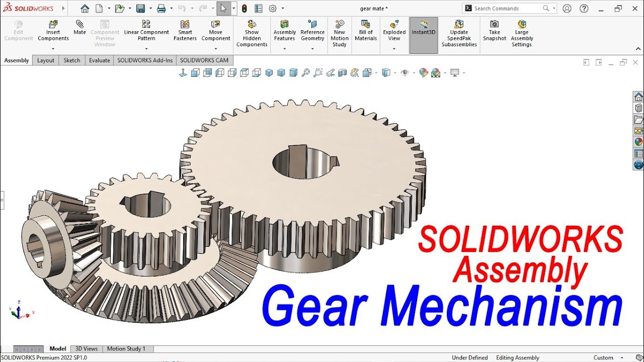Open an existing file

coord(119,9)
